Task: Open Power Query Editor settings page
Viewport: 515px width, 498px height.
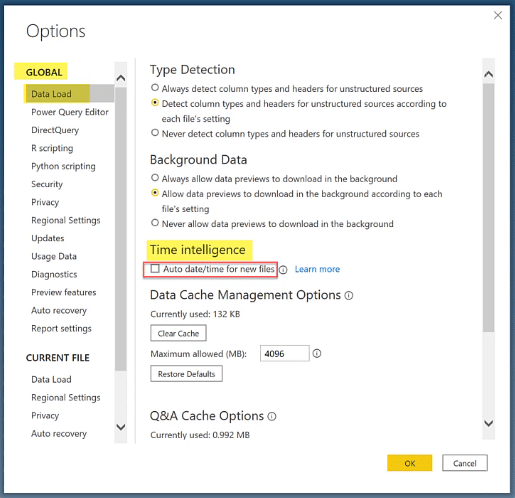Action: (70, 112)
